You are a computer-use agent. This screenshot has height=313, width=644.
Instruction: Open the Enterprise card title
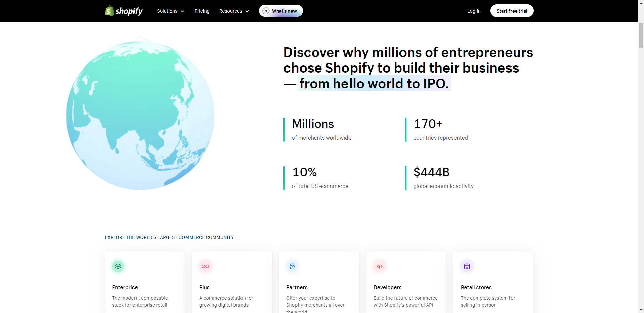click(x=125, y=287)
